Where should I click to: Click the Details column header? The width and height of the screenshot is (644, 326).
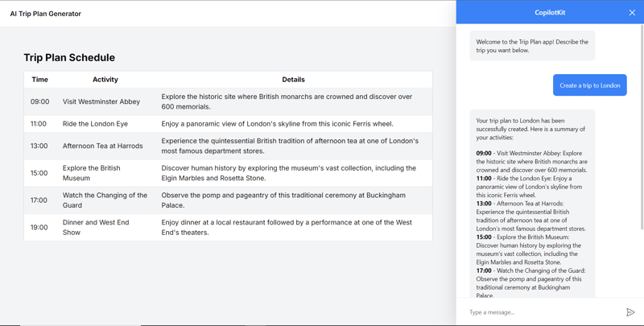pos(293,80)
